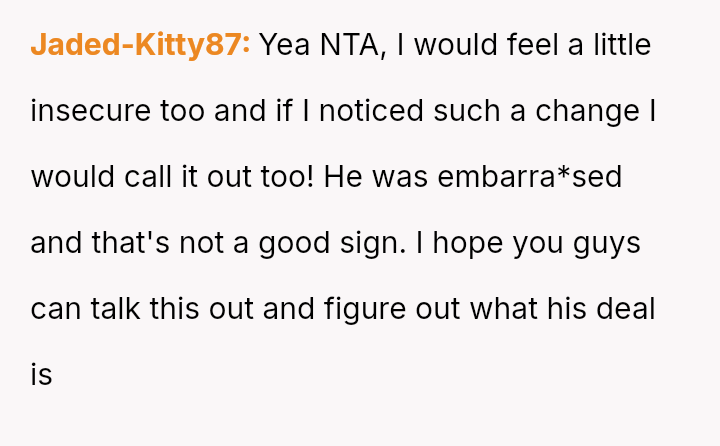This screenshot has width=720, height=446.
Task: Click the username Jaded-Kitty87
Action: [140, 45]
